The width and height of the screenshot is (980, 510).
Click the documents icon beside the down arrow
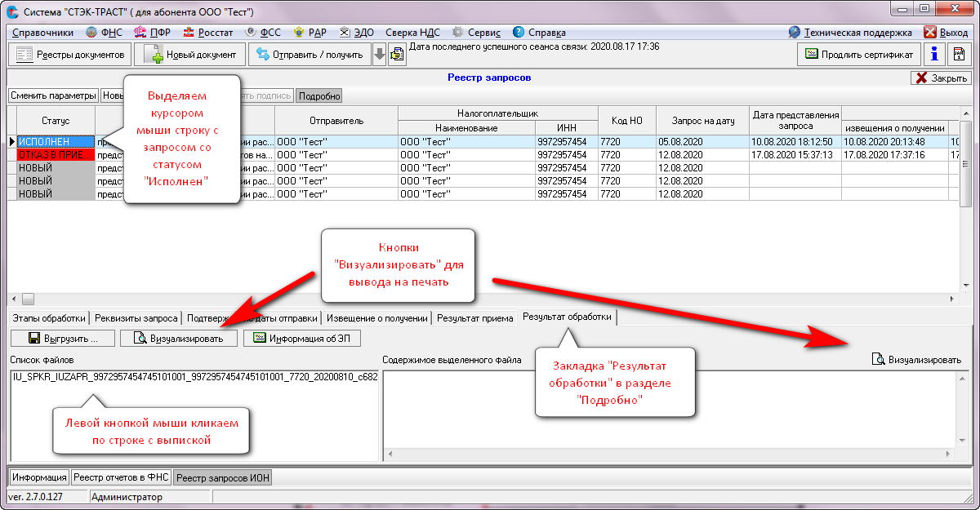tap(397, 55)
